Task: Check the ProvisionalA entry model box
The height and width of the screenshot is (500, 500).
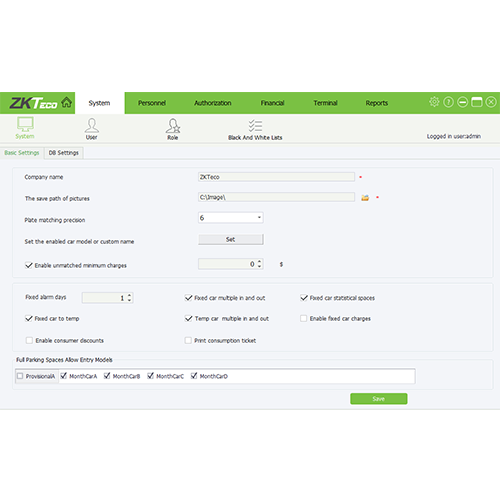Action: point(20,376)
